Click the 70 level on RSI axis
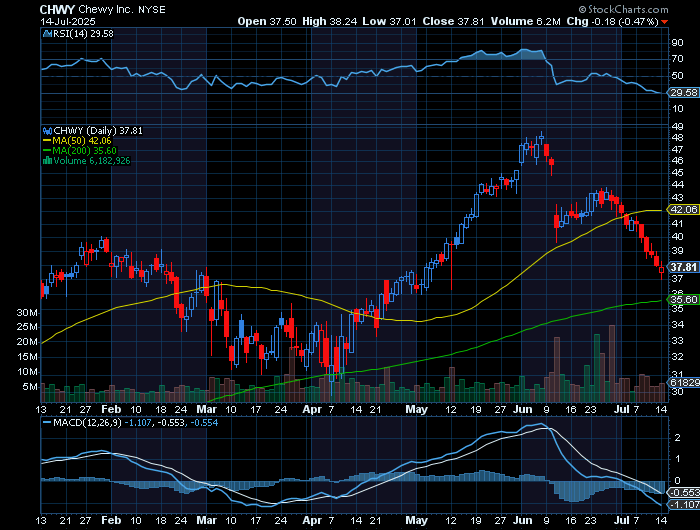This screenshot has width=700, height=530. pyautogui.click(x=677, y=59)
